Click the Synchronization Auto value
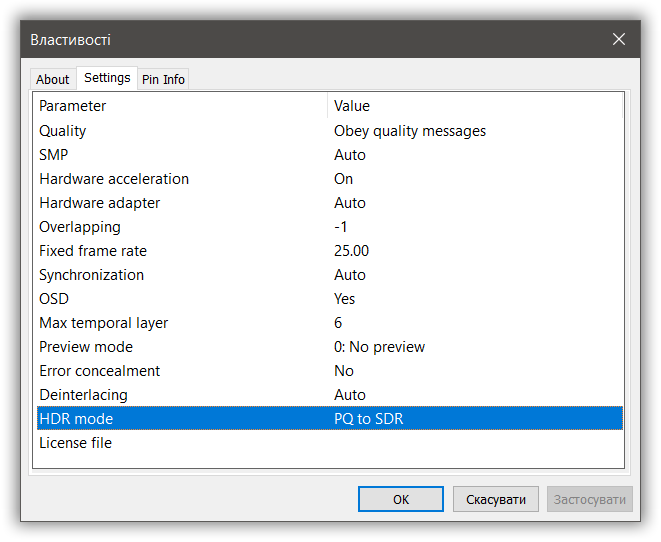The width and height of the screenshot is (661, 542). point(350,275)
